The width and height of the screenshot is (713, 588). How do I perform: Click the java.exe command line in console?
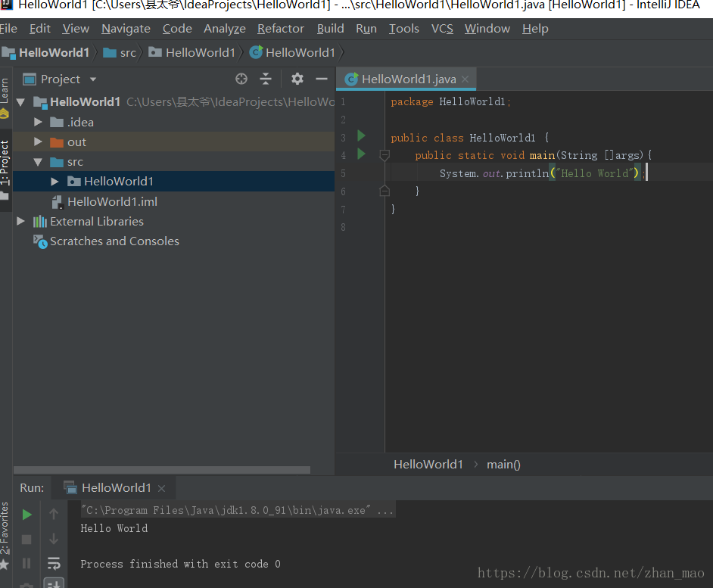pyautogui.click(x=237, y=510)
